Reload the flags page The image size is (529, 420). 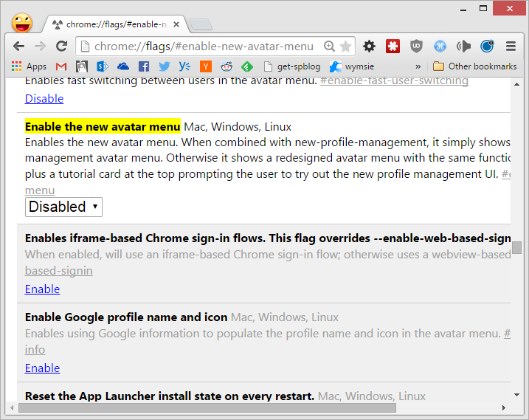[61, 47]
